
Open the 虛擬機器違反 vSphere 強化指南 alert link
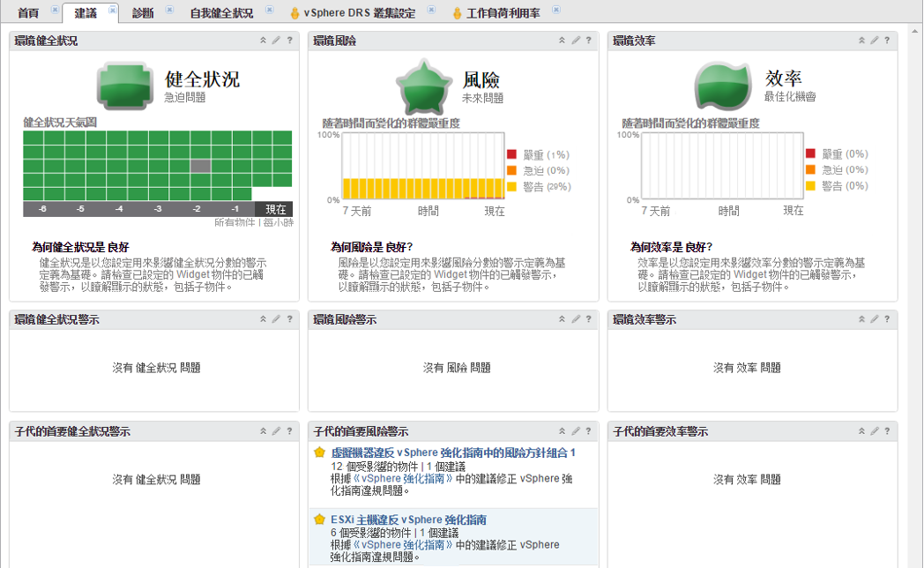(x=453, y=452)
